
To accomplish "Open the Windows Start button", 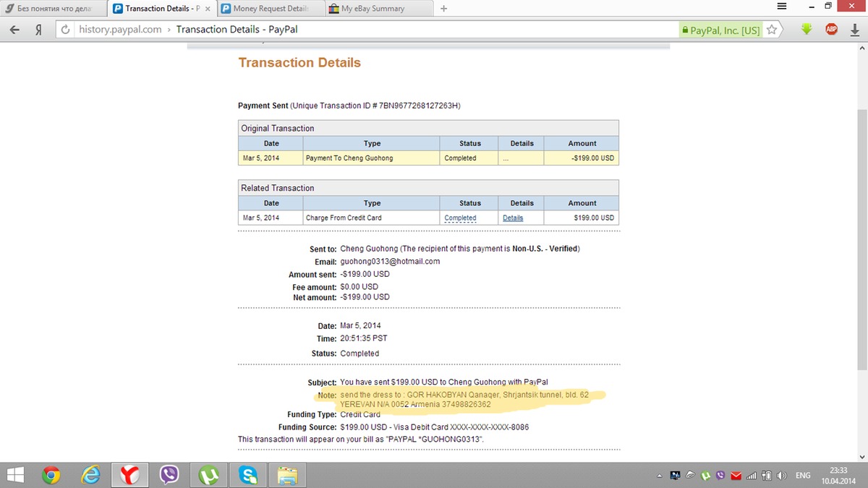I will pos(14,475).
